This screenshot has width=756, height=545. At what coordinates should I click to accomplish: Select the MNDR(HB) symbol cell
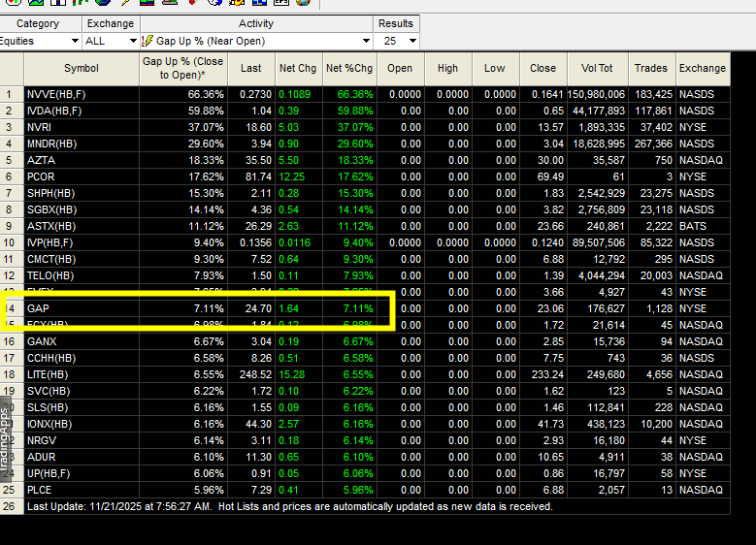tap(82, 144)
